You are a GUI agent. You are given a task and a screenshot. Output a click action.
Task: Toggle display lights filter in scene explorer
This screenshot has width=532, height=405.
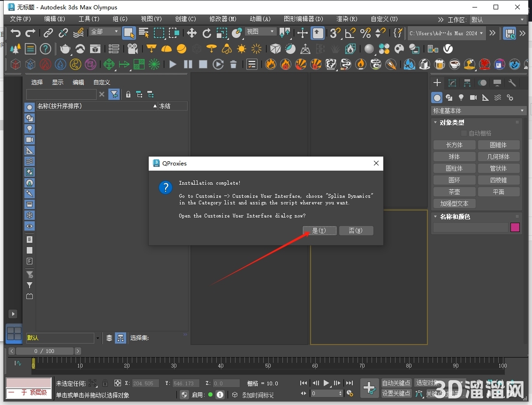30,129
